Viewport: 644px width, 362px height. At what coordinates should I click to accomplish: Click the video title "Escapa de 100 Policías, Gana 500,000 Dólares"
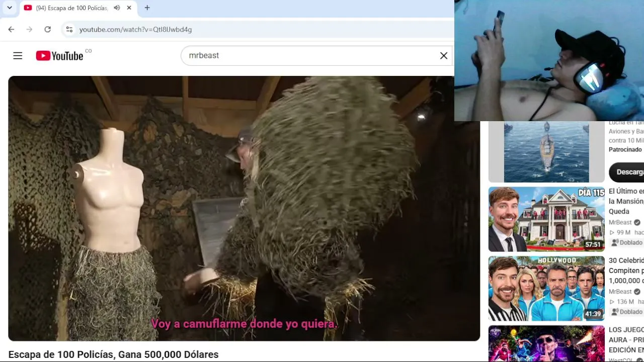(113, 354)
